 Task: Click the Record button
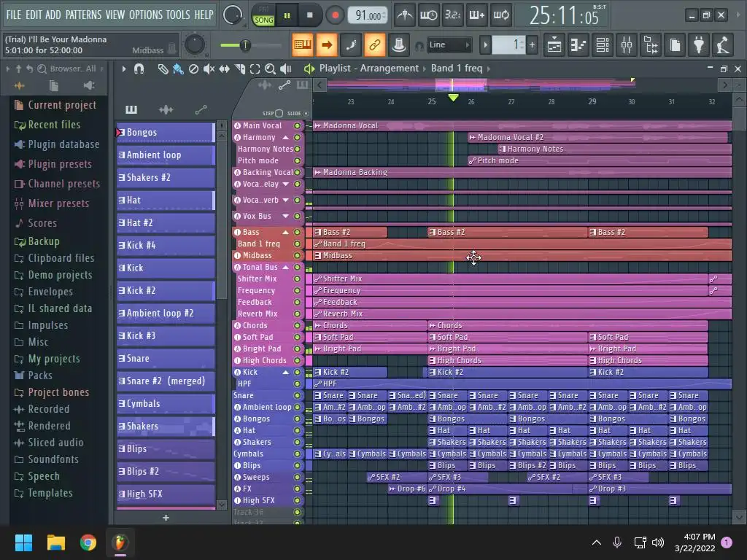(x=335, y=16)
